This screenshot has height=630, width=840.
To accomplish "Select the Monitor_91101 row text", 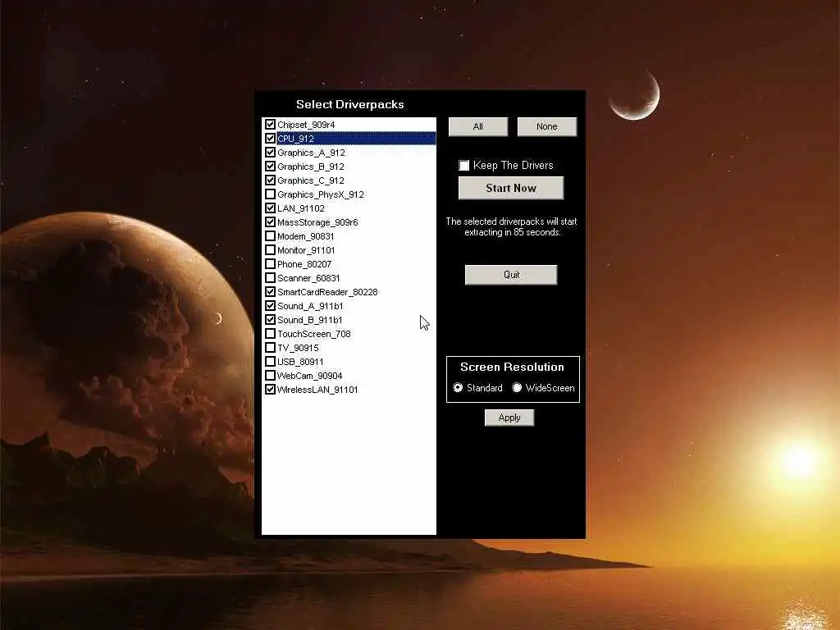I will click(x=306, y=250).
